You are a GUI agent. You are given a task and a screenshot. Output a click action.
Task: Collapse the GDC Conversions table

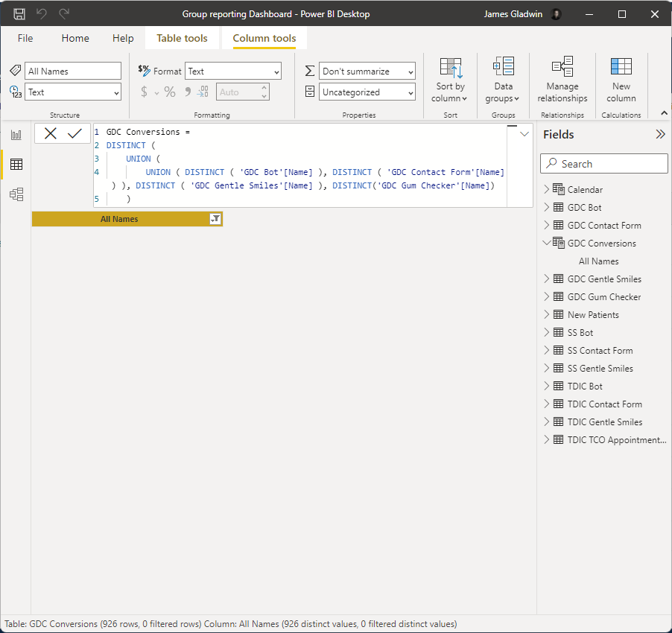[546, 243]
